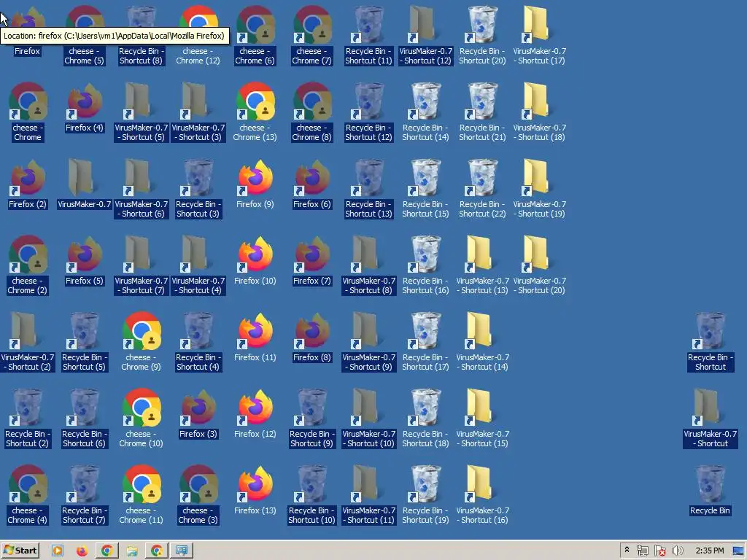Select 'Recycle Bin - Shortcut (2)' icon
Screen dimensions: 747x560
click(27, 419)
